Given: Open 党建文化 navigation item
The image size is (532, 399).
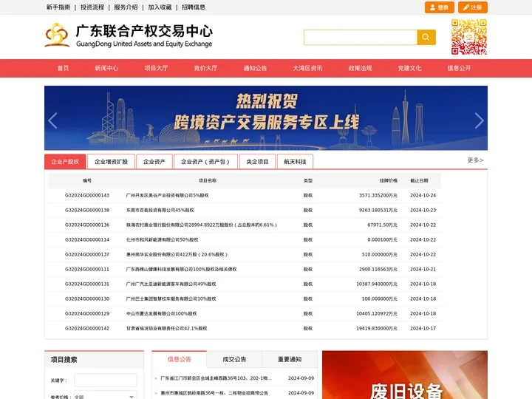Looking at the screenshot, I should point(409,68).
